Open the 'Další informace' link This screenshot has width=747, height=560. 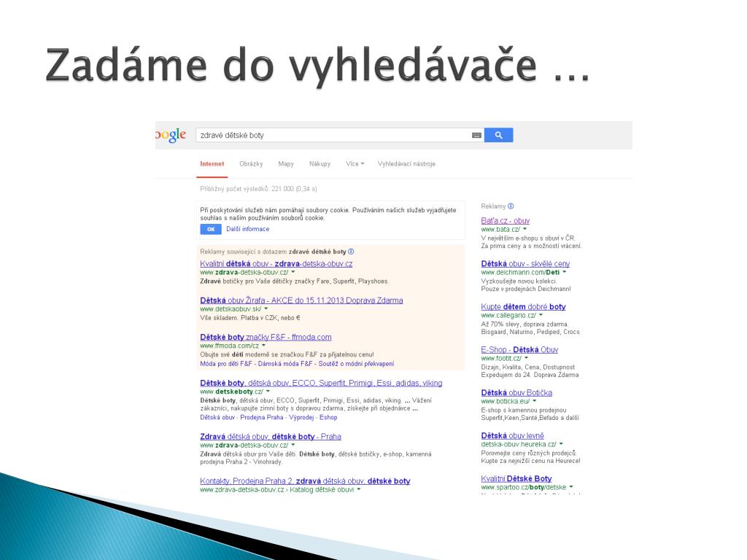click(248, 229)
